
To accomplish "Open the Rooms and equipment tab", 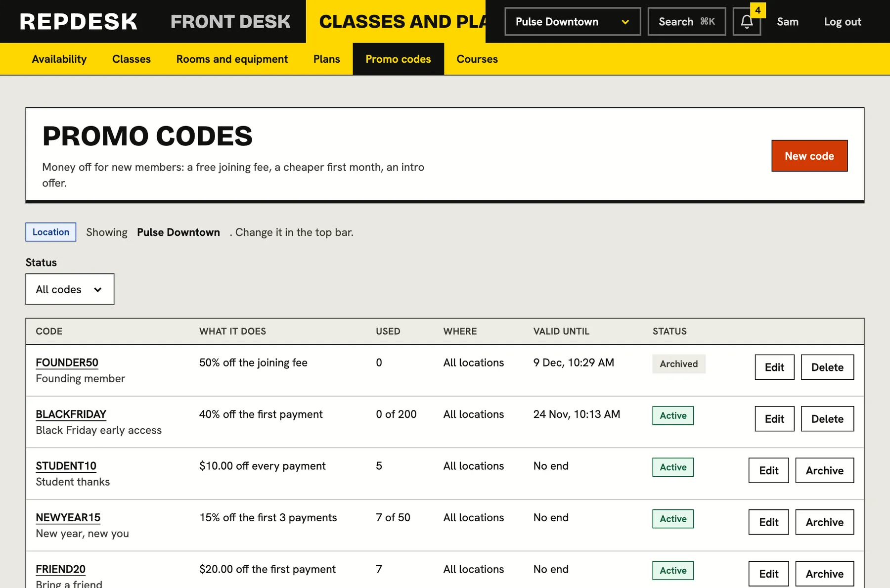I will [232, 59].
